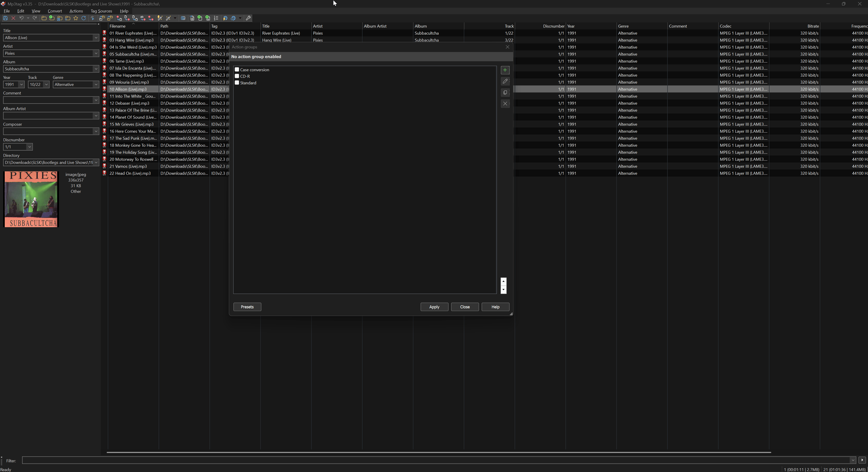The width and height of the screenshot is (868, 472).
Task: Click the red Remove tag icon
Action: (x=14, y=18)
